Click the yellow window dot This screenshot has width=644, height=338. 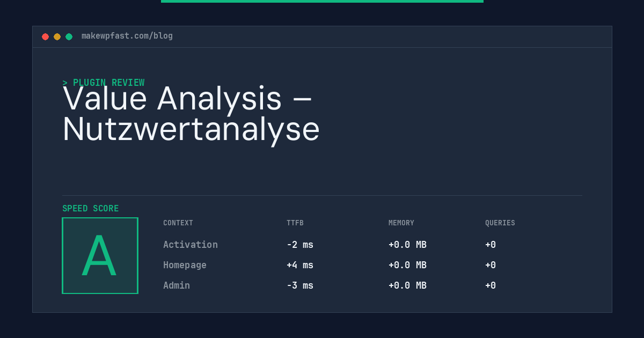(x=57, y=36)
